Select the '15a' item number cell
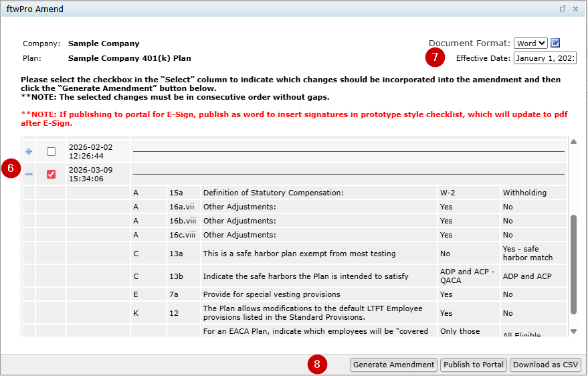 point(183,193)
